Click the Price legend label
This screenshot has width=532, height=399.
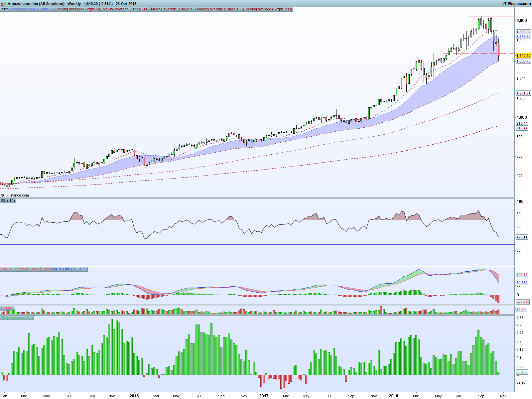[5, 9]
